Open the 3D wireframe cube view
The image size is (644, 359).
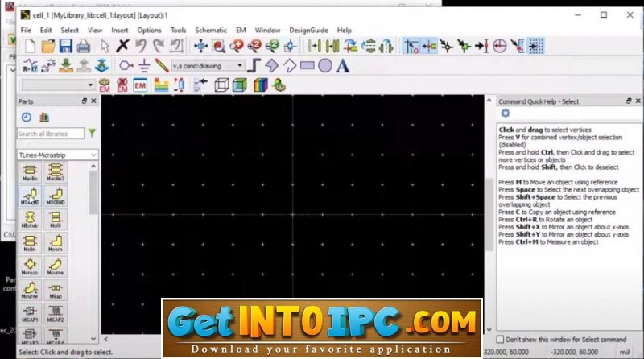coord(222,85)
